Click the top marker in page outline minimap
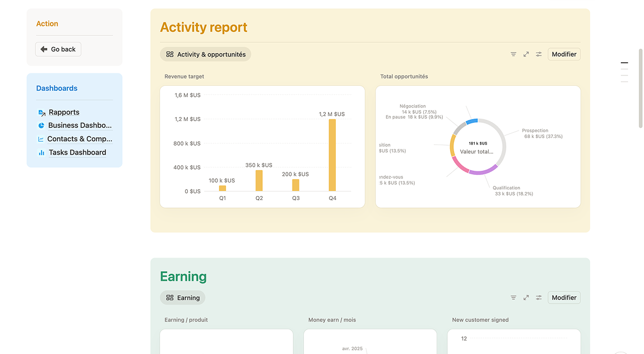 (624, 63)
